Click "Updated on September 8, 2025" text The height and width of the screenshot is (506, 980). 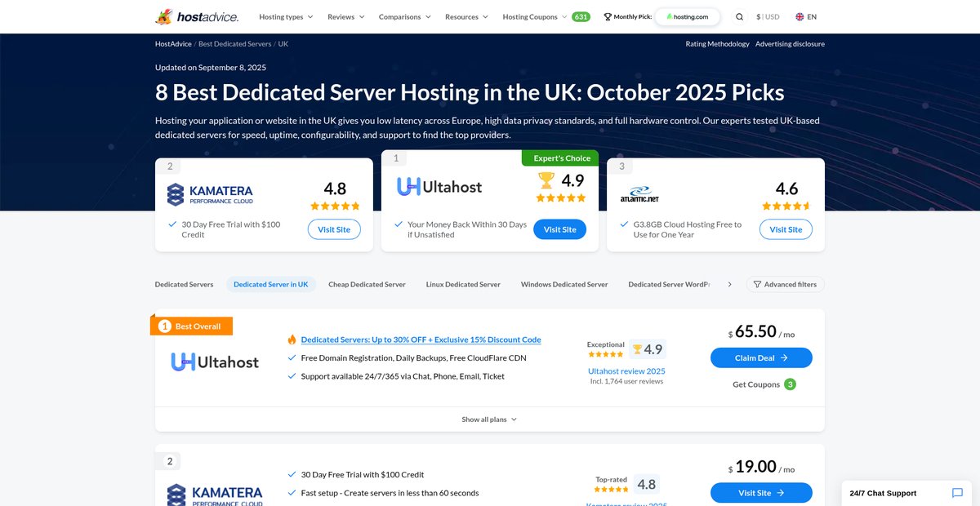pos(211,68)
